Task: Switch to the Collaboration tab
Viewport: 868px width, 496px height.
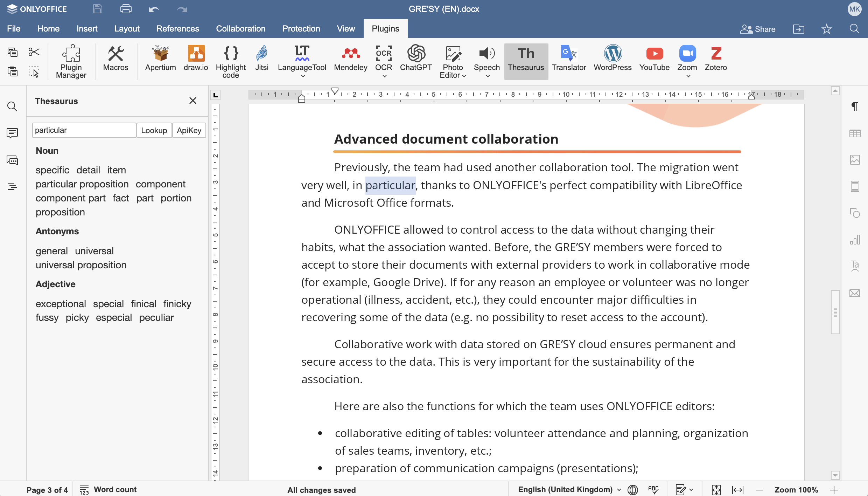Action: 240,28
